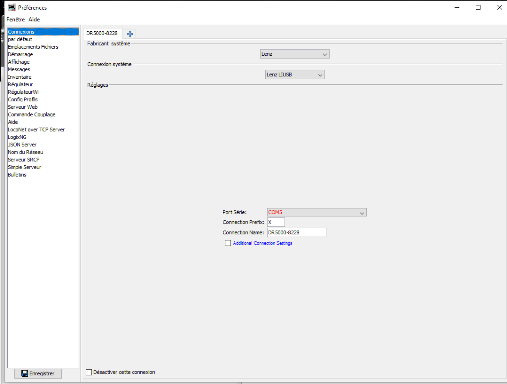Viewport: 507px width, 384px height.
Task: Add a new connection with the plus icon
Action: [x=130, y=34]
